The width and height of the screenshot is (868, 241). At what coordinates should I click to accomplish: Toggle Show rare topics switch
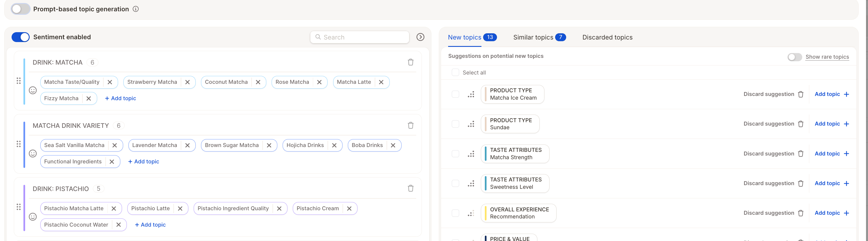point(795,57)
